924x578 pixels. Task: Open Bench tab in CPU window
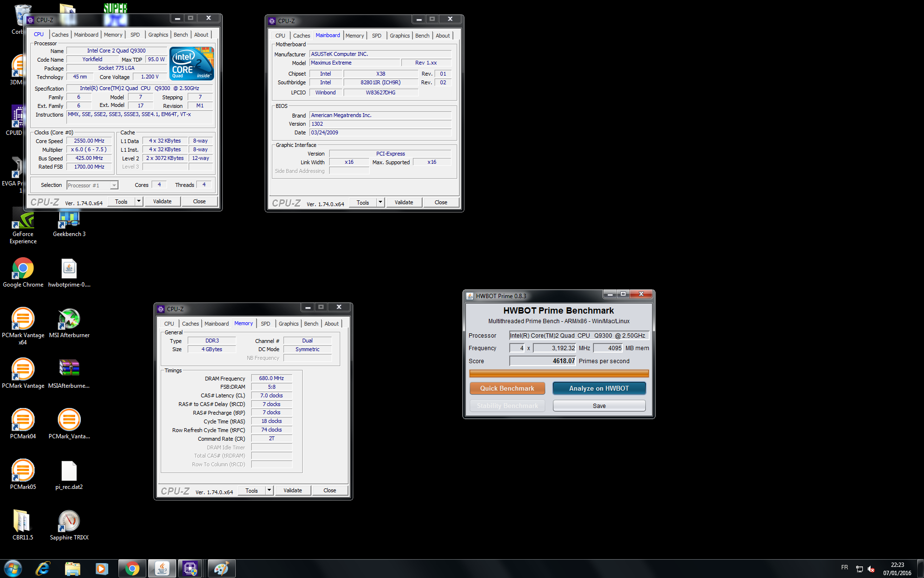pos(181,35)
